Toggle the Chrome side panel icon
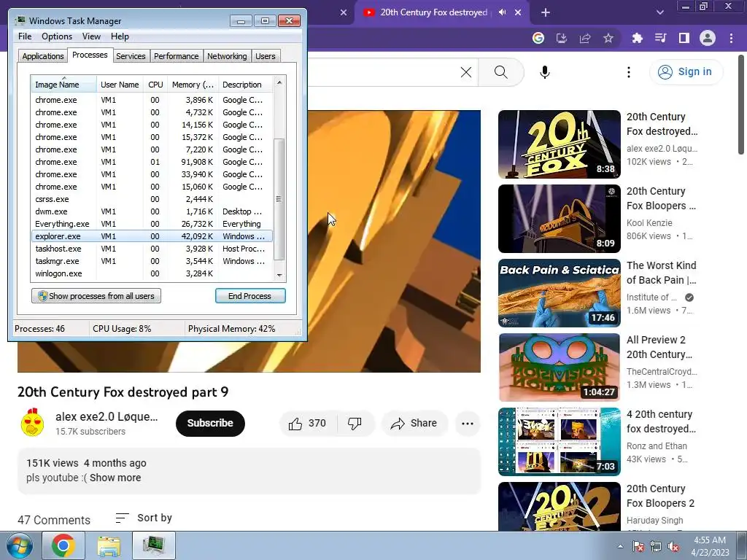 [684, 38]
